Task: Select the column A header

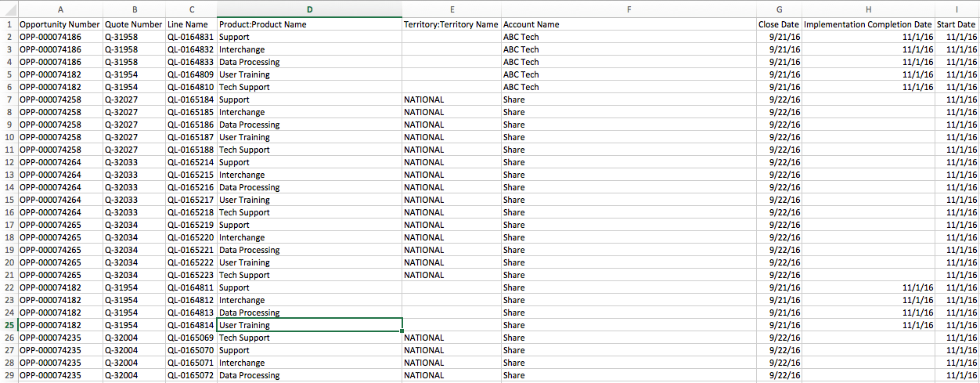Action: coord(60,9)
